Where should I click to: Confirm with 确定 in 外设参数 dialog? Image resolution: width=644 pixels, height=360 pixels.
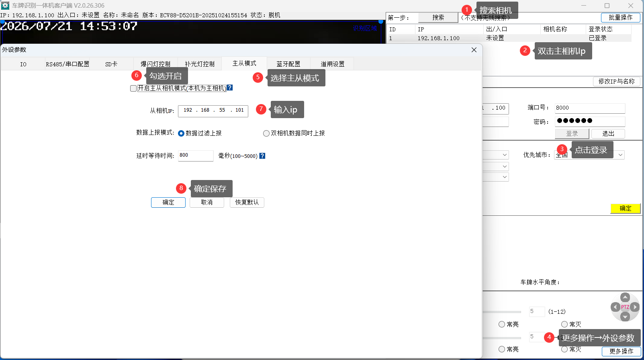tap(168, 202)
